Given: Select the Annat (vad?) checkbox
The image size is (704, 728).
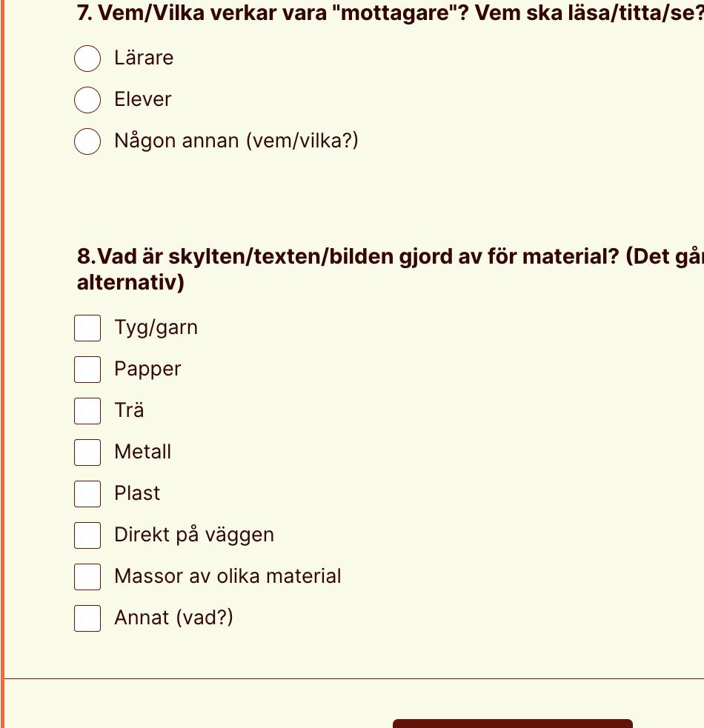Looking at the screenshot, I should (x=87, y=618).
